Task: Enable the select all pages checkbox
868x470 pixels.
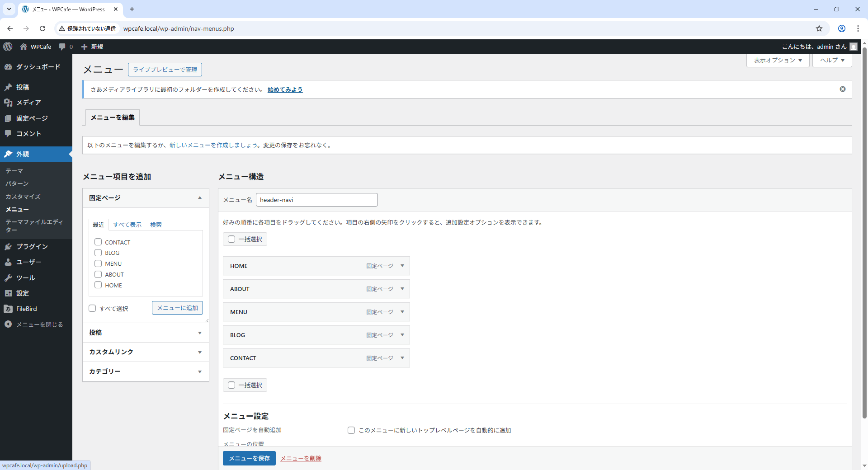Action: 92,308
